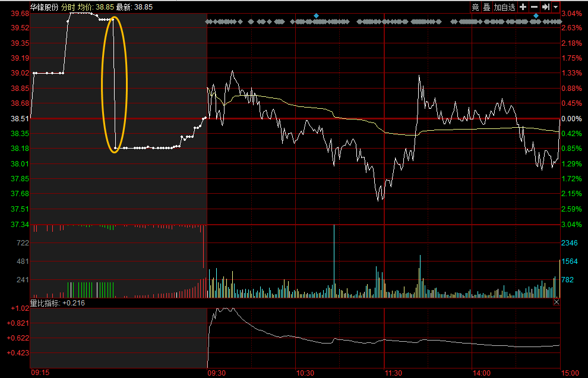Screen dimensions: 588x378
Task: Click the minus zoom-out icon
Action: pos(534,7)
